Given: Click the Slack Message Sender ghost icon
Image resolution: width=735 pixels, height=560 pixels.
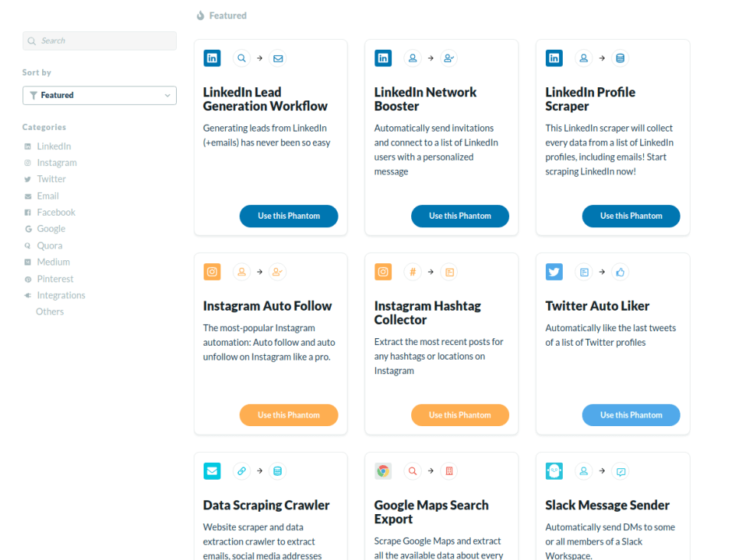Looking at the screenshot, I should [x=554, y=471].
